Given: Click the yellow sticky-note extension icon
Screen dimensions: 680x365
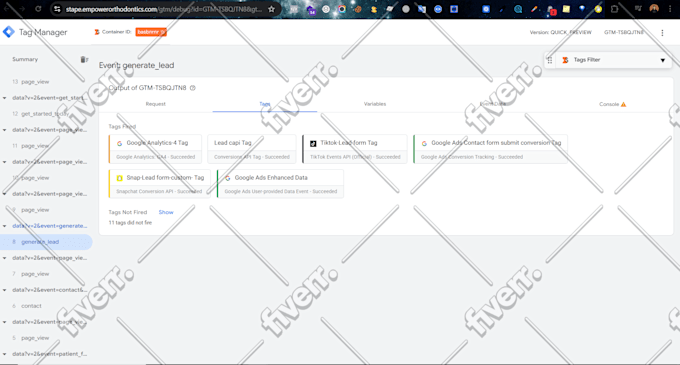Looking at the screenshot, I should tap(566, 9).
